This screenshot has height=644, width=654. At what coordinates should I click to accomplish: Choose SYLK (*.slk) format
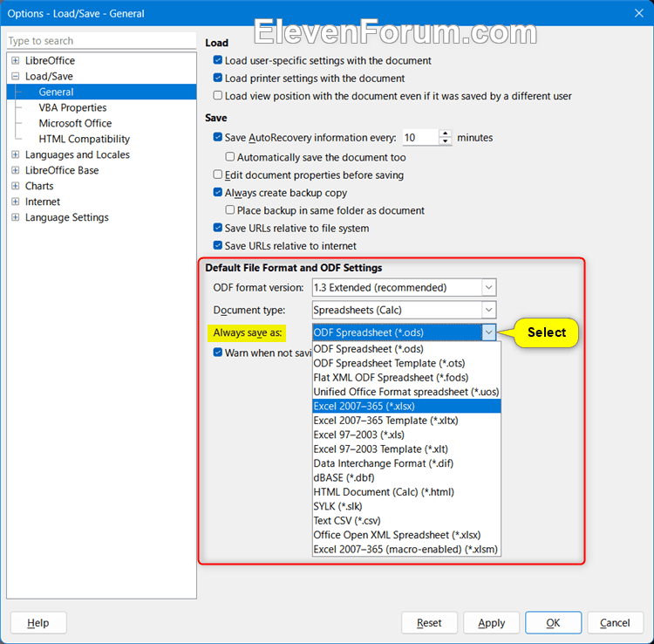(x=406, y=507)
